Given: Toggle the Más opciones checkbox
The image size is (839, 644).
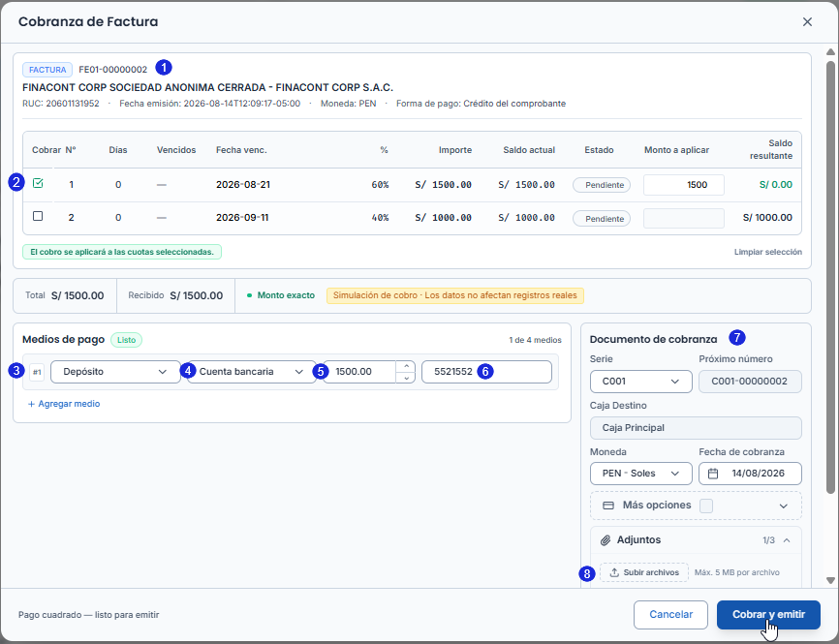Looking at the screenshot, I should click(706, 506).
